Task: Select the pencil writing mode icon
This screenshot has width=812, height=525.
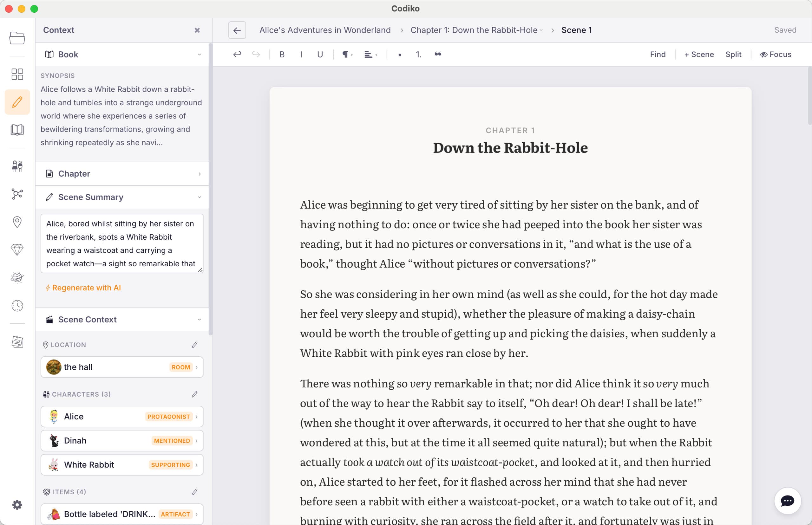Action: pos(17,102)
